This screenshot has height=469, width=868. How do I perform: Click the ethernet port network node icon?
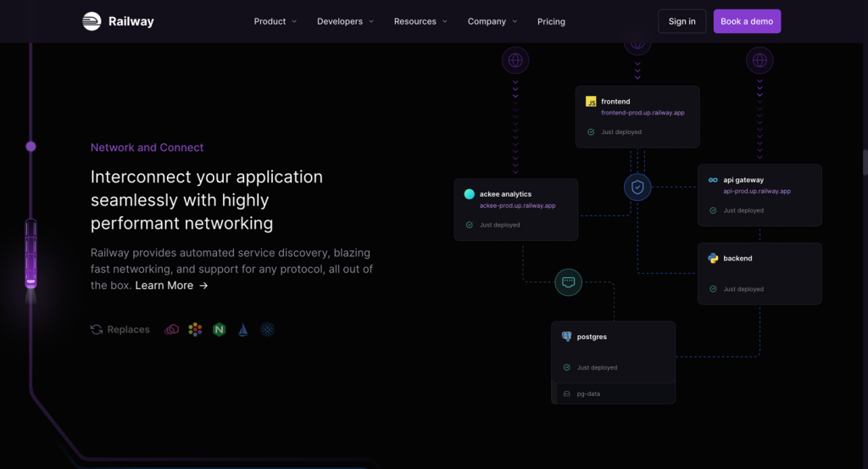tap(569, 282)
